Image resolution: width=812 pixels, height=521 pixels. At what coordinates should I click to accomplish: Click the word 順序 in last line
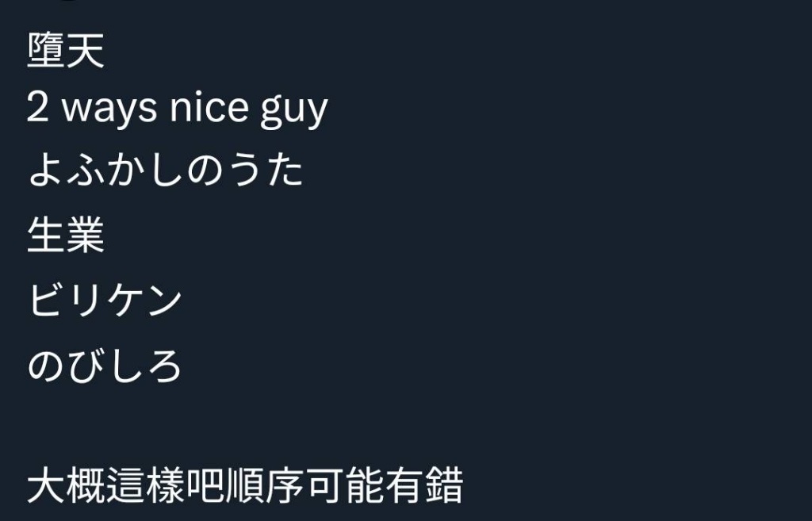(265, 485)
